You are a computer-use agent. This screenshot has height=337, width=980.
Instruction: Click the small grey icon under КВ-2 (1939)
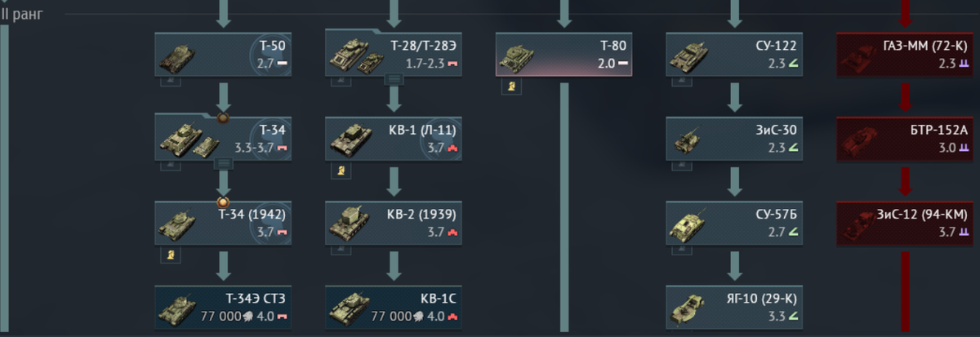click(341, 249)
